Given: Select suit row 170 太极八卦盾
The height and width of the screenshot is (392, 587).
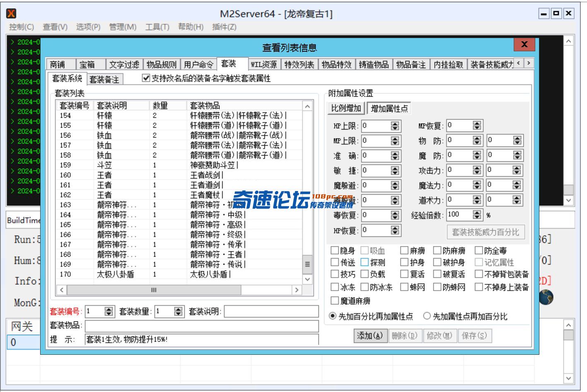Looking at the screenshot, I should pyautogui.click(x=178, y=274).
